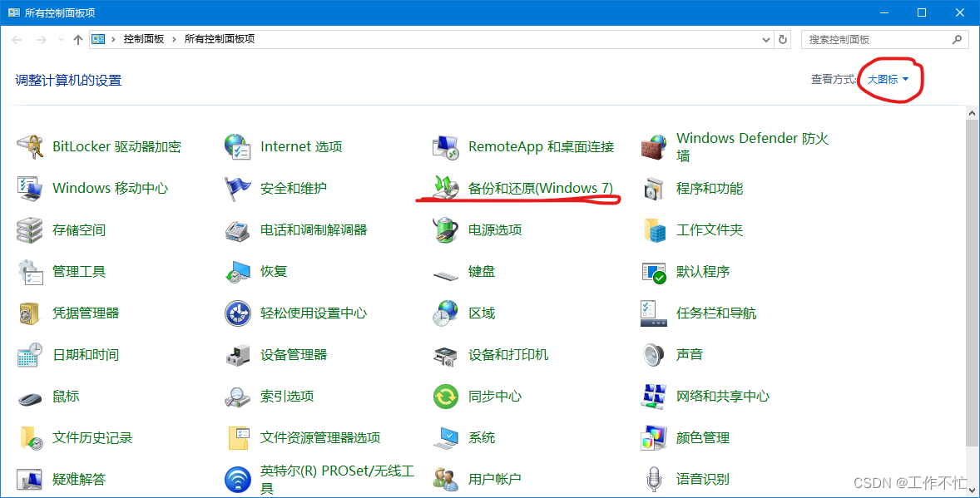
Task: Open the 存储空间 drives icon
Action: [29, 230]
